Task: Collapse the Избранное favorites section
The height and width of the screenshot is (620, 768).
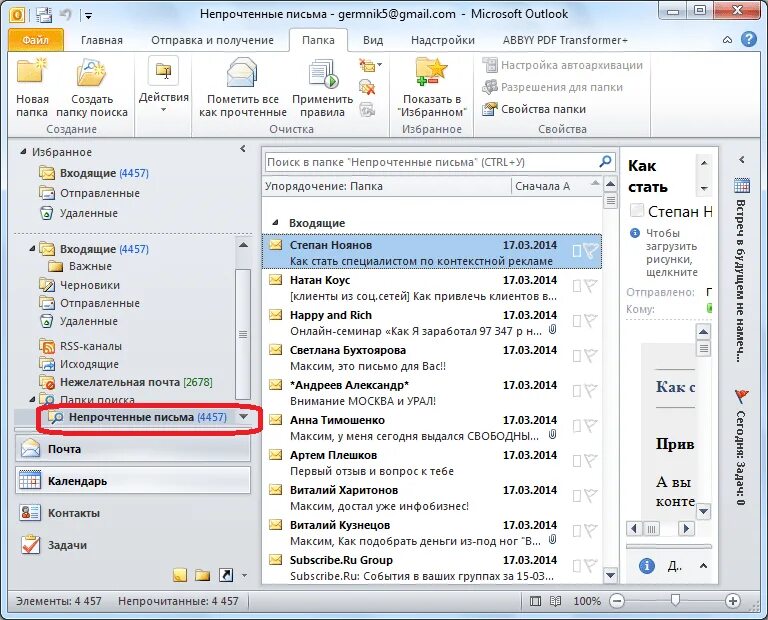Action: point(23,152)
